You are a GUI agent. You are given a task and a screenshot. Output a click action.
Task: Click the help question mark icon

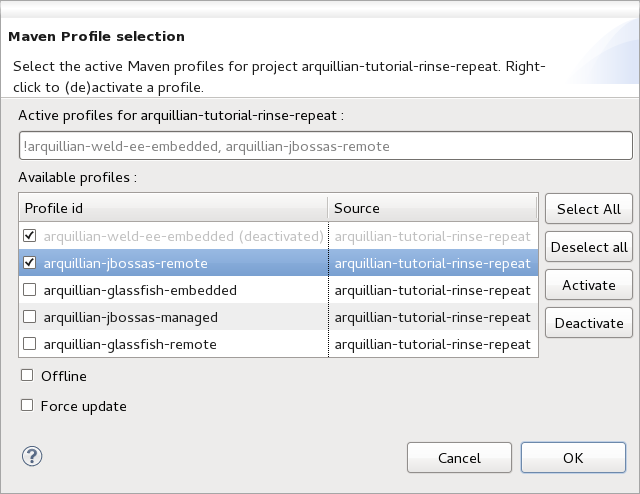click(31, 457)
